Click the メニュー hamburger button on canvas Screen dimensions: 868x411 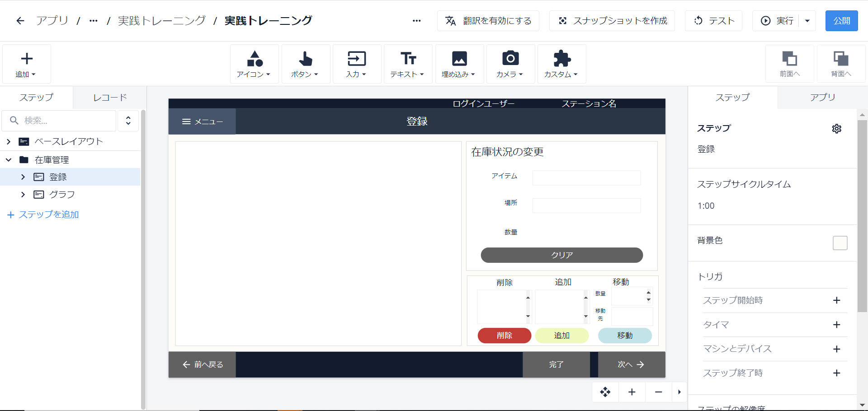click(202, 121)
